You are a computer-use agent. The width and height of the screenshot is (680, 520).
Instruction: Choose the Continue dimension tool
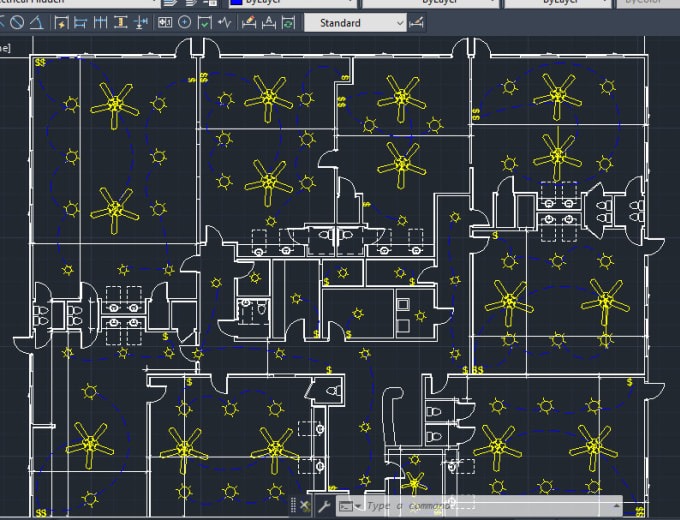101,22
